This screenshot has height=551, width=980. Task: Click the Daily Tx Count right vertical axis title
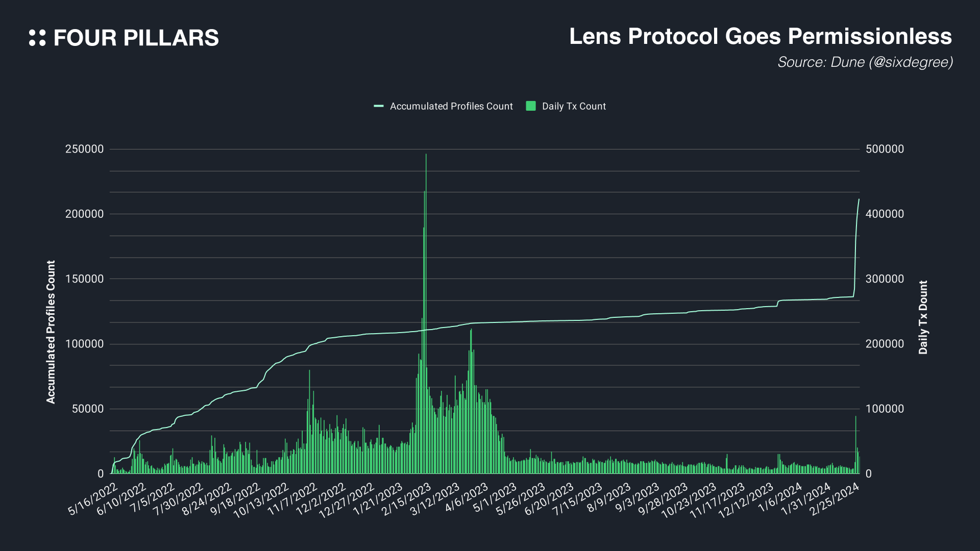(x=923, y=317)
